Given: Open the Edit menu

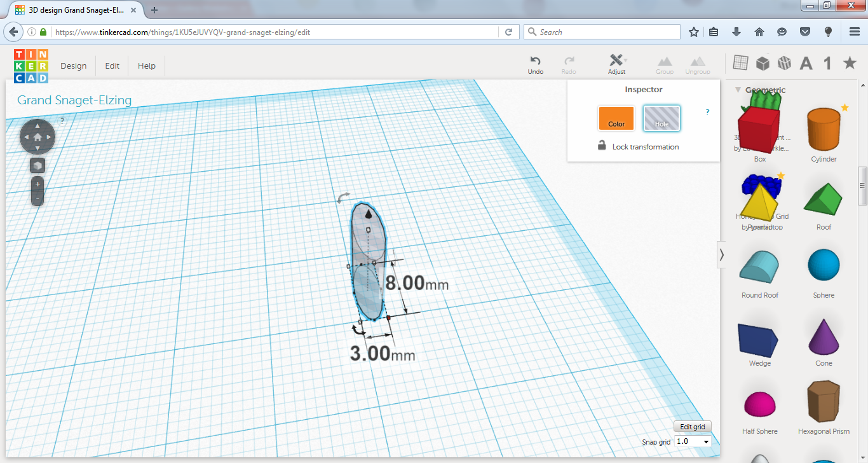Looking at the screenshot, I should coord(112,66).
